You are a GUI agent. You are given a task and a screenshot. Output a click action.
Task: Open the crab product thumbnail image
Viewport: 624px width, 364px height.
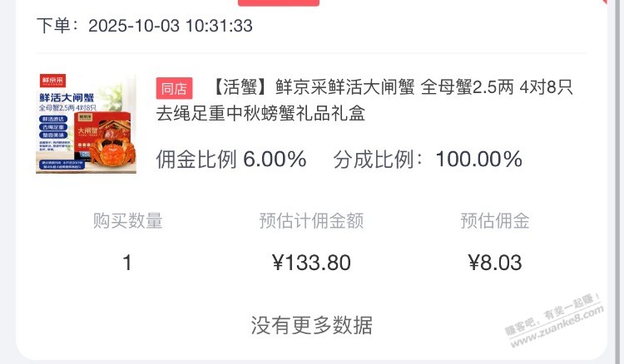pyautogui.click(x=86, y=123)
